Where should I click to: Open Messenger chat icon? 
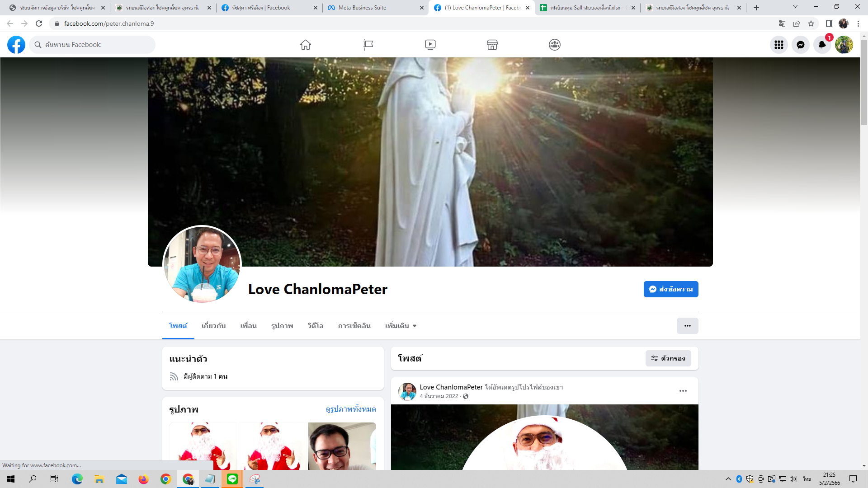[x=800, y=45]
